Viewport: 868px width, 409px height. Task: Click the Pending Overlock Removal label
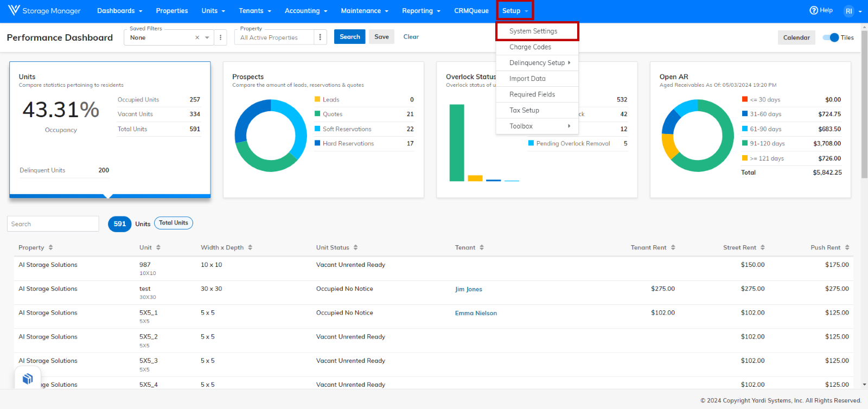pos(573,144)
